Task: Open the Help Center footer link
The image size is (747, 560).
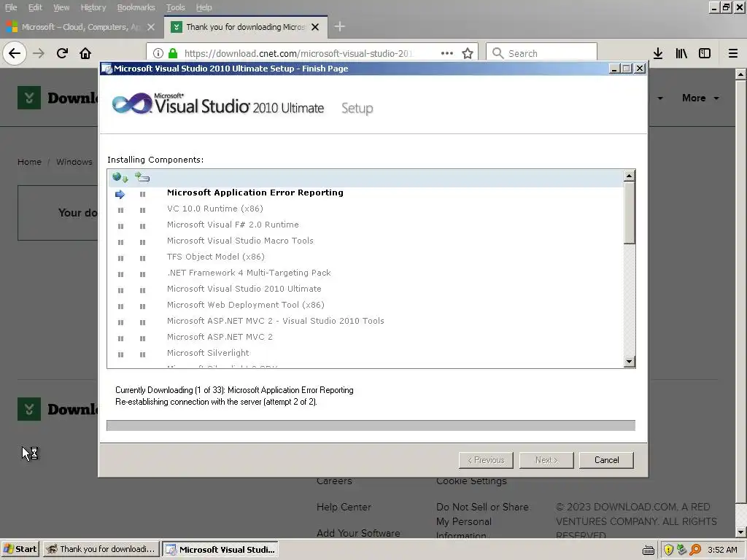Action: [x=344, y=507]
